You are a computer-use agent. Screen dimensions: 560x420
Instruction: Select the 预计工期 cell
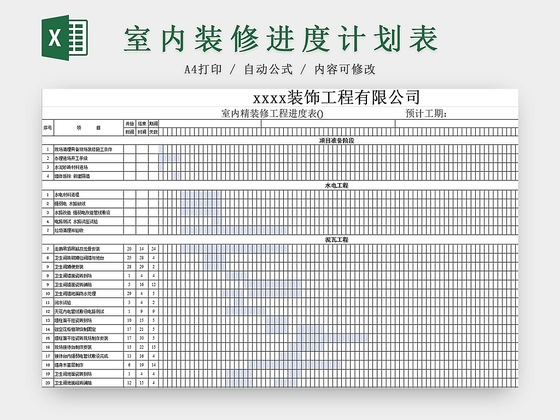tap(426, 114)
